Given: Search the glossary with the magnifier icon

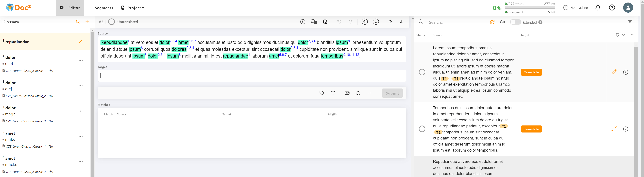Looking at the screenshot, I should coord(78,22).
